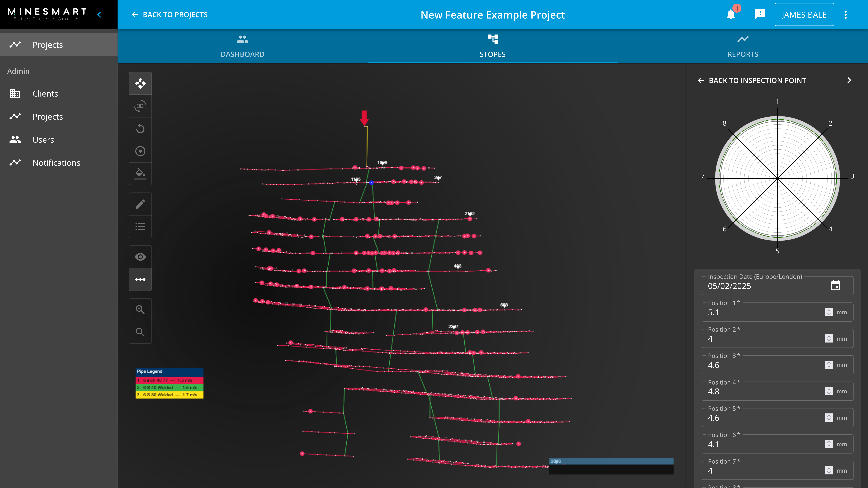Zoom out of the pipe model
The width and height of the screenshot is (868, 488).
[x=140, y=332]
